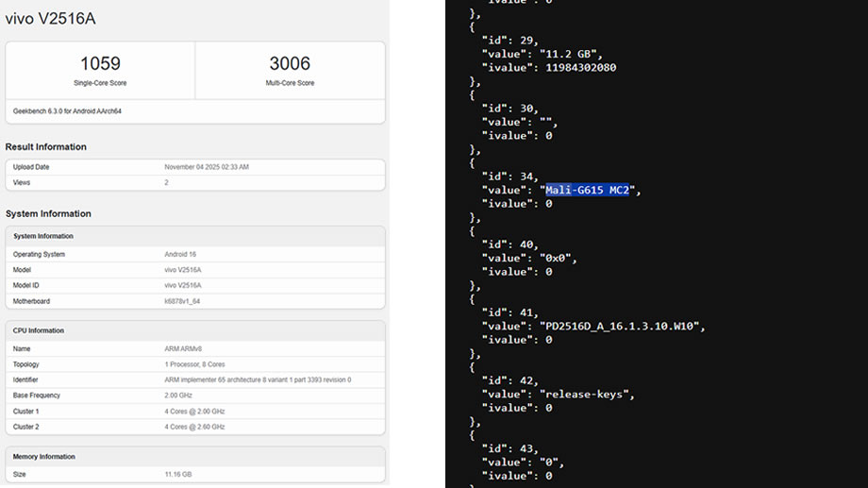This screenshot has width=868, height=488.
Task: Click the Geekbench 6.3.0 version text
Action: (x=67, y=110)
